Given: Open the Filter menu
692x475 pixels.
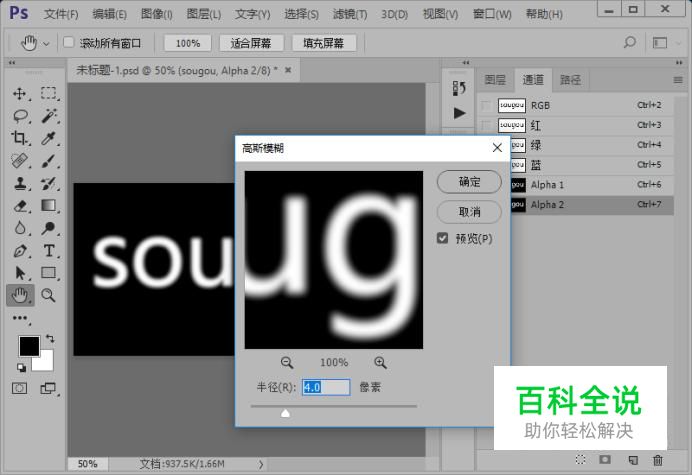Looking at the screenshot, I should (350, 15).
